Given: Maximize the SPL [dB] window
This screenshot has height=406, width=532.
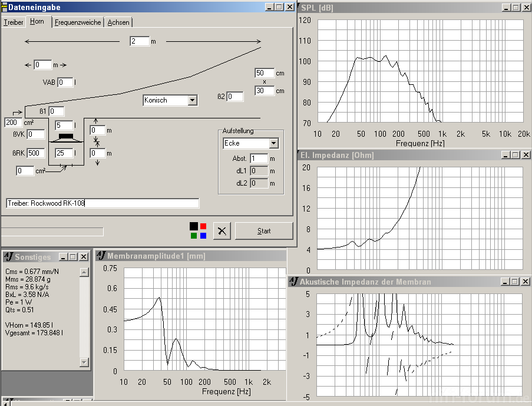Looking at the screenshot, I should pos(516,8).
